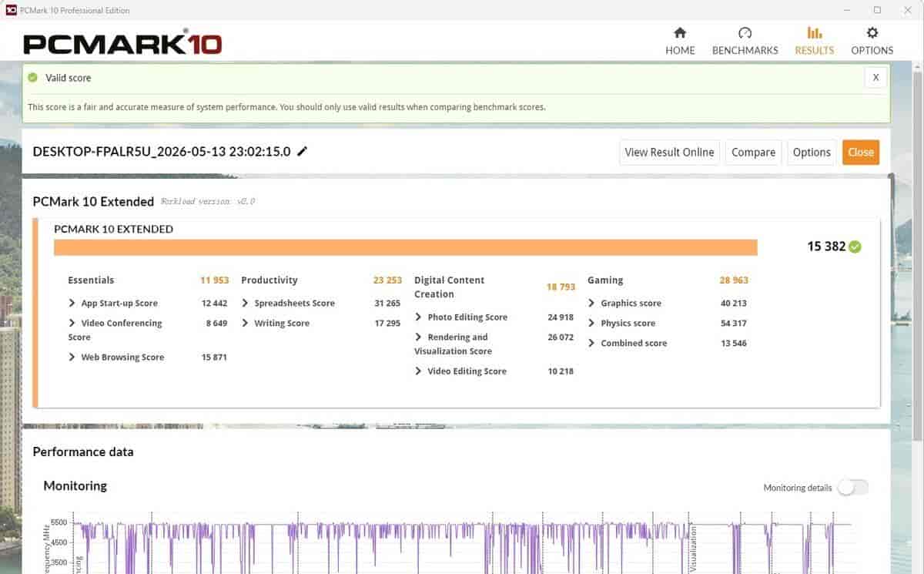Click Photo Editing value 24 918

coord(561,317)
